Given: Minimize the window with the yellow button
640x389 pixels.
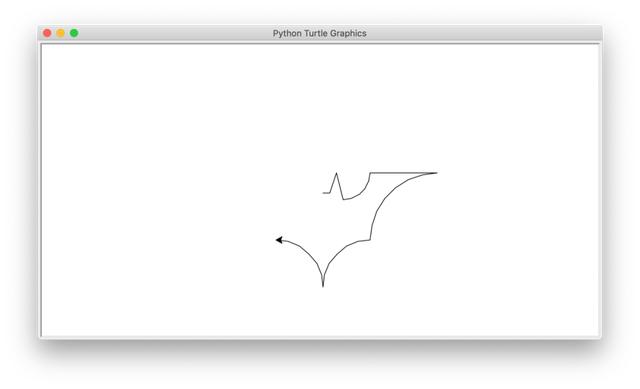Looking at the screenshot, I should (x=60, y=33).
